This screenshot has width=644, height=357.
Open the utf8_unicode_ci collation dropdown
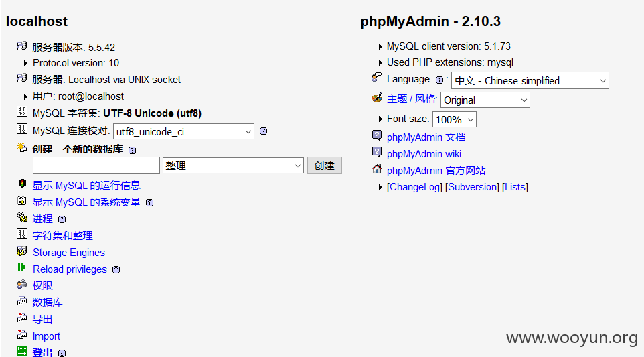click(x=183, y=131)
